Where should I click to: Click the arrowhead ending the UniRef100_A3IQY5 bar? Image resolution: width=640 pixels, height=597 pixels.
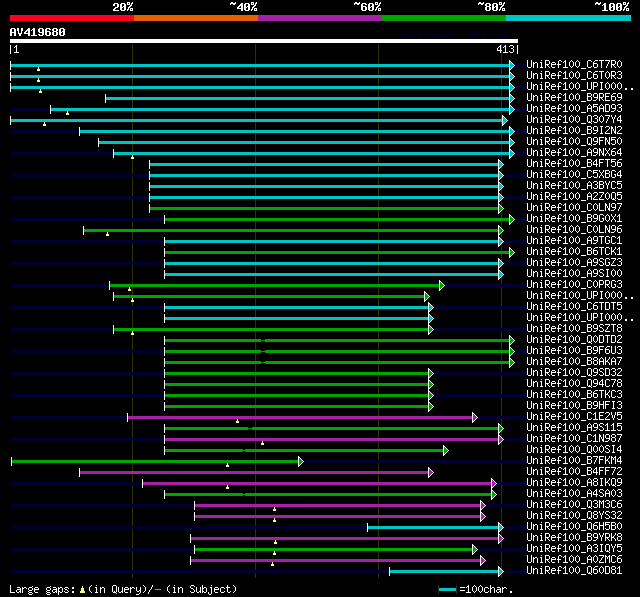(475, 550)
